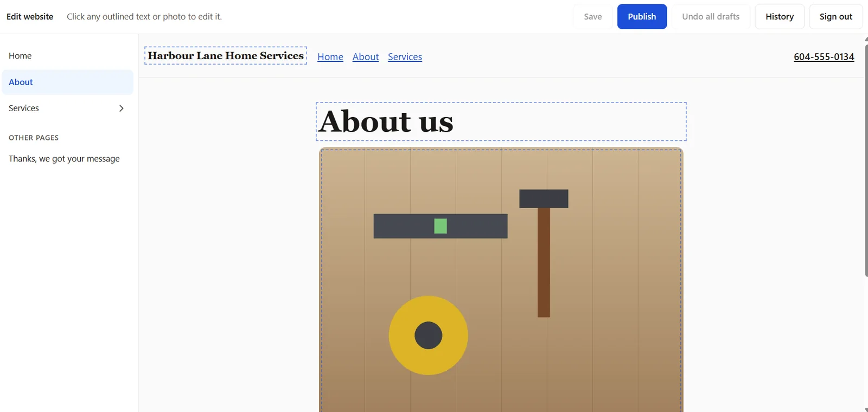The width and height of the screenshot is (868, 412).
Task: Click the 'OTHER PAGES' section label
Action: 34,138
